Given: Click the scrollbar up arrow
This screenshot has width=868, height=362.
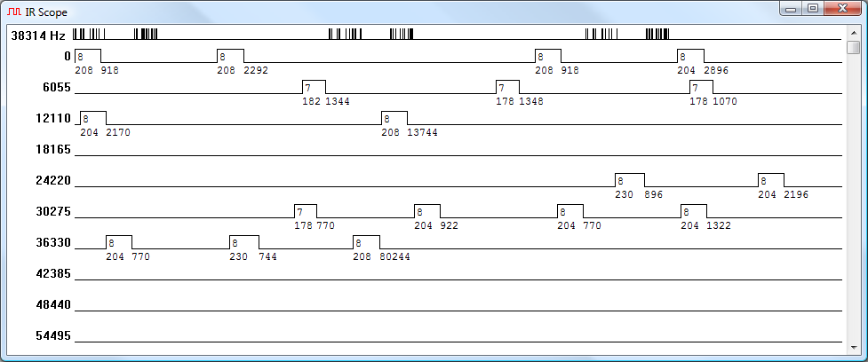Looking at the screenshot, I should click(x=853, y=31).
